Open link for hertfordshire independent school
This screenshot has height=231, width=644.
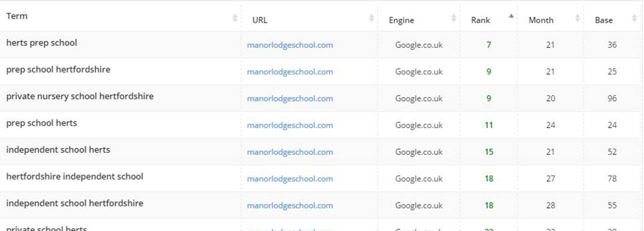(x=290, y=179)
